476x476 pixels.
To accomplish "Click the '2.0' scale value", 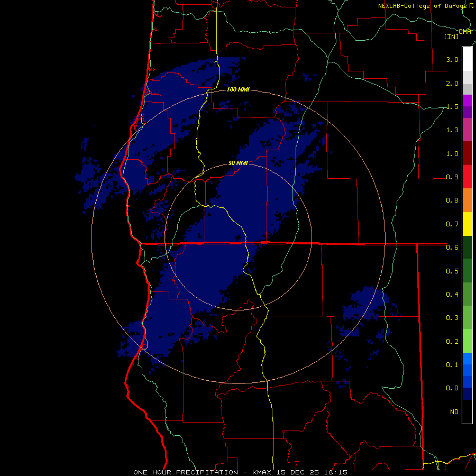I will click(452, 83).
